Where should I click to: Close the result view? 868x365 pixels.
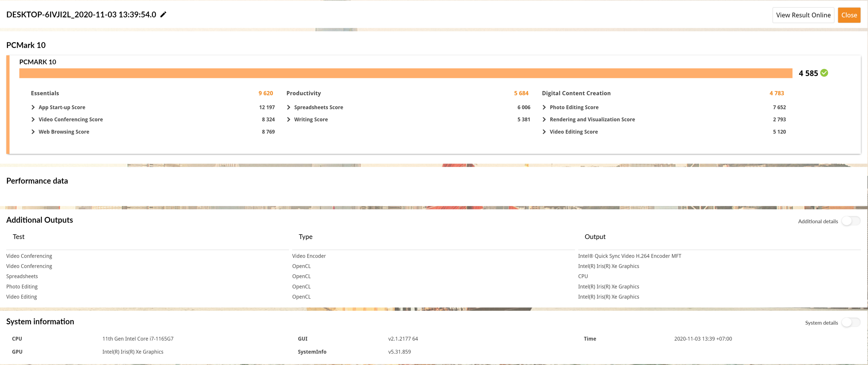click(x=849, y=15)
